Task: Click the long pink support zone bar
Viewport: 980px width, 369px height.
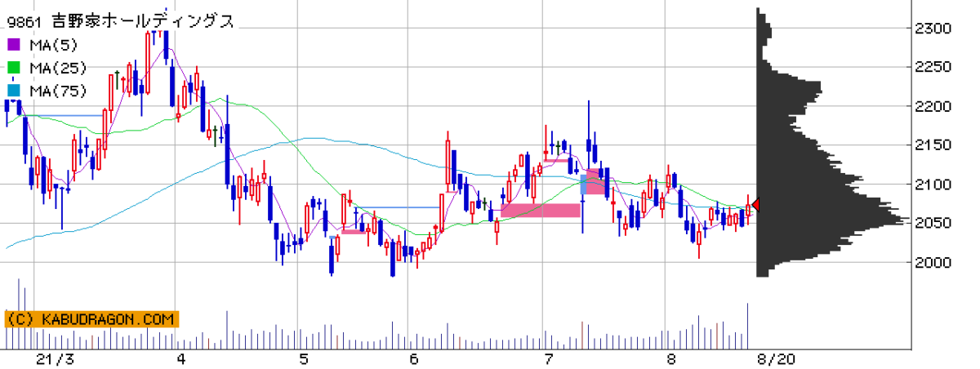Action: tap(541, 211)
